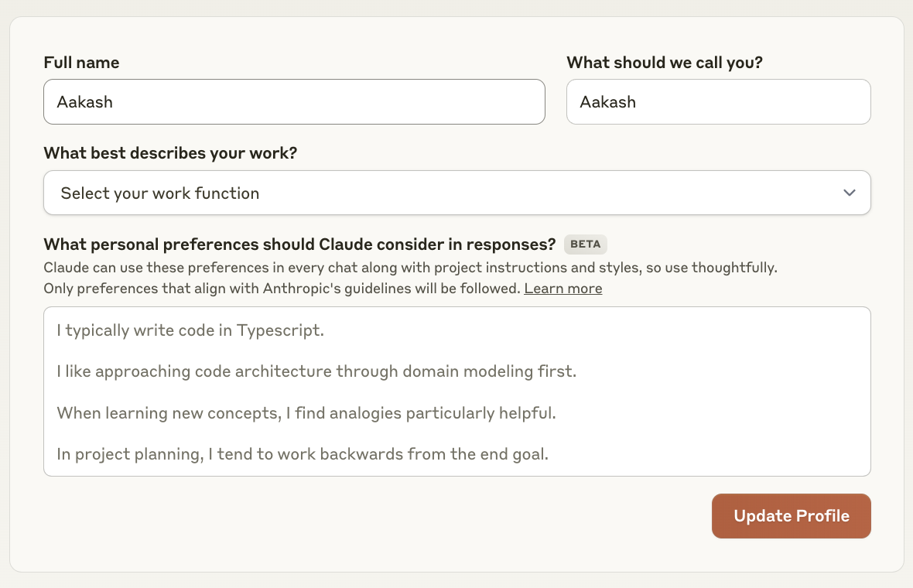Screen dimensions: 913x588
Task: Click the personal preferences question heading
Action: pos(299,244)
